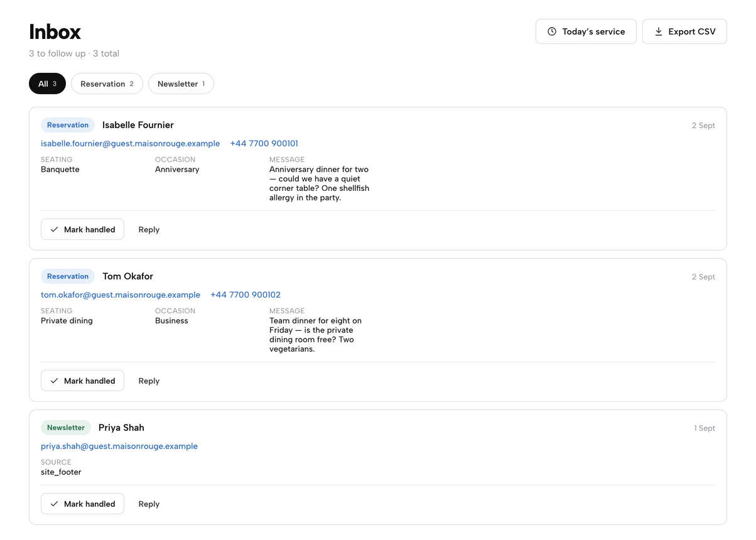The height and width of the screenshot is (540, 756).
Task: Click the Business occasion value
Action: click(x=171, y=321)
